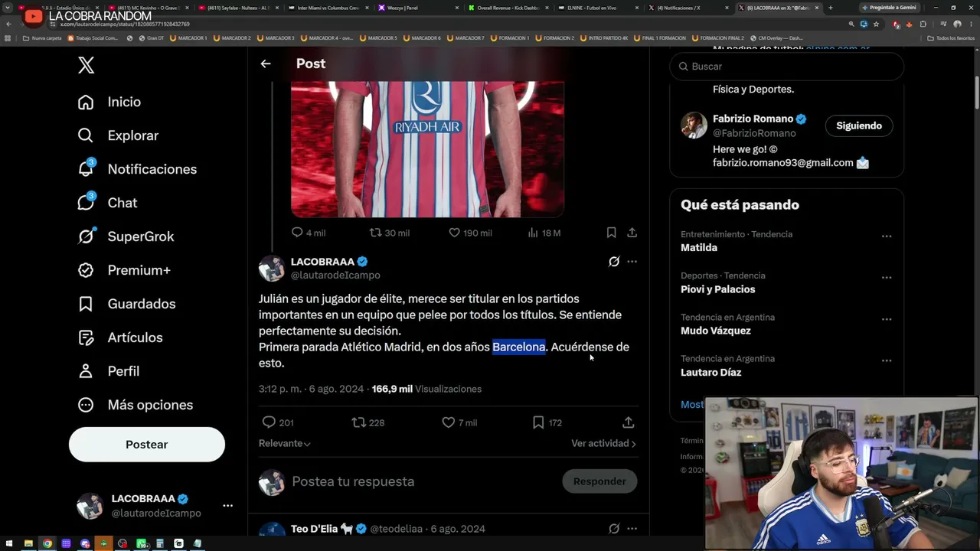Screen dimensions: 980x551
Task: Toggle Siguiendo for Fabrizio Romano
Action: [859, 126]
